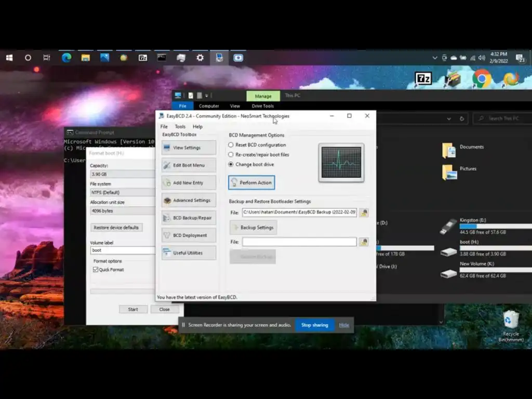This screenshot has height=399, width=532.
Task: Click Start in Format dialog
Action: tap(133, 310)
